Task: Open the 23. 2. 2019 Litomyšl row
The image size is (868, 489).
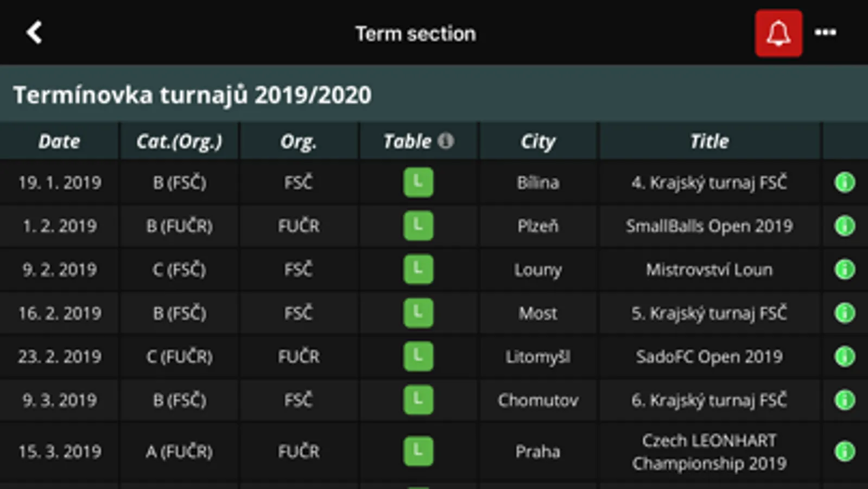Action: 537,356
